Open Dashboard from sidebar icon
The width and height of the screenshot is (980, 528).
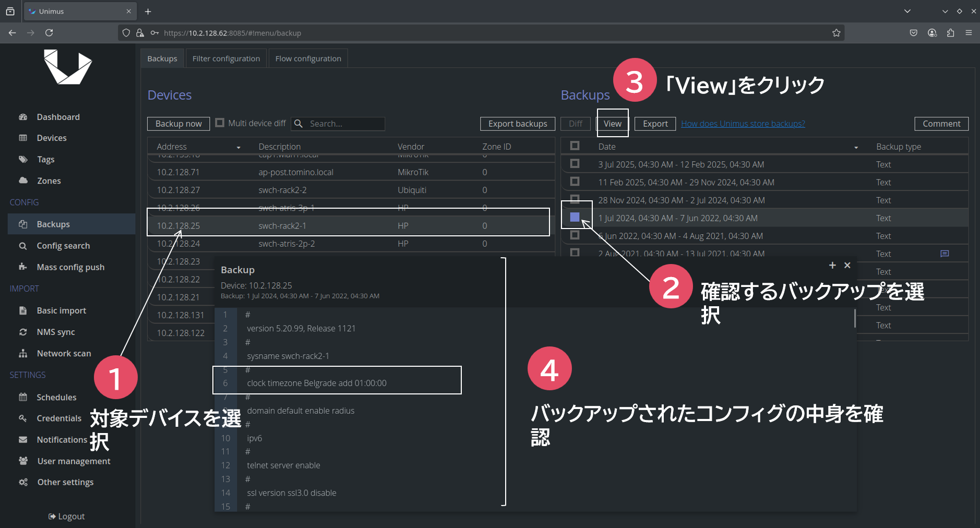click(x=23, y=117)
